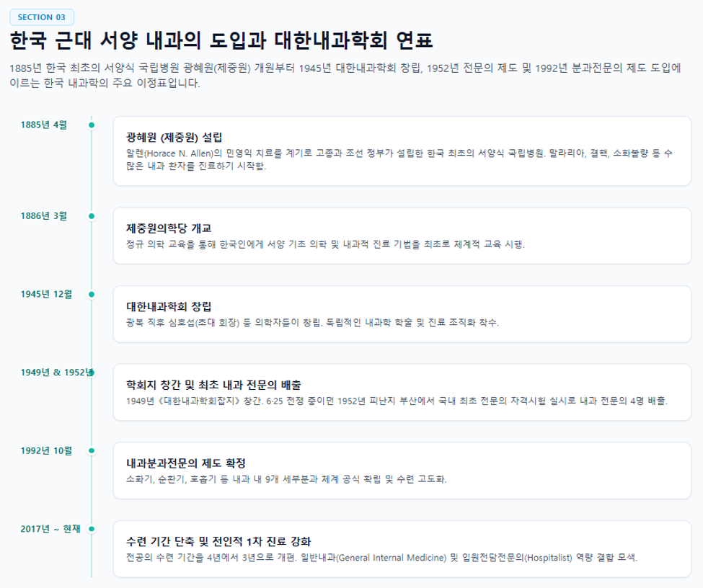This screenshot has height=588, width=703.
Task: Select the 1886년 3월 timeline dot
Action: (x=92, y=216)
